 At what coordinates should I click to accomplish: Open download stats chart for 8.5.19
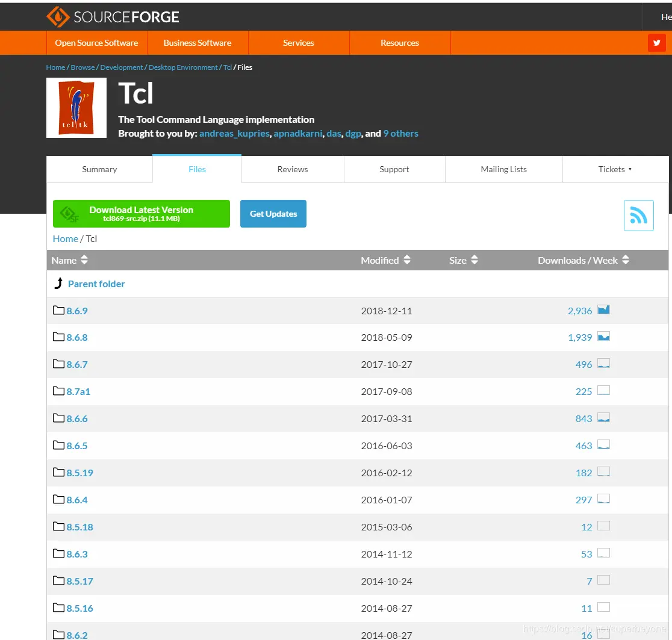pyautogui.click(x=603, y=471)
